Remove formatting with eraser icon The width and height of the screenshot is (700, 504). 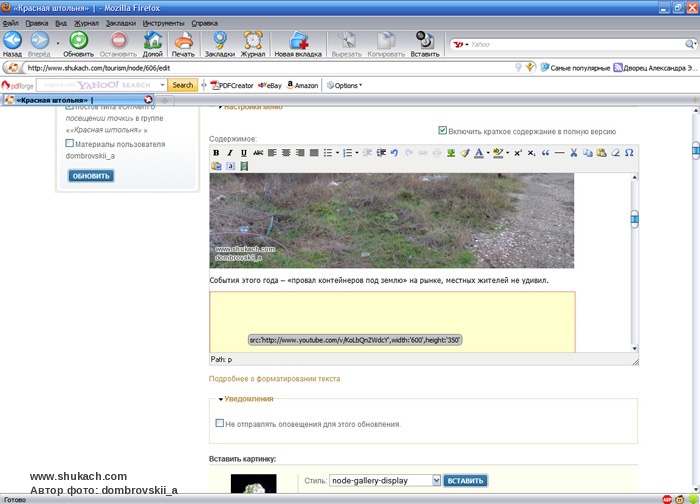click(x=615, y=153)
